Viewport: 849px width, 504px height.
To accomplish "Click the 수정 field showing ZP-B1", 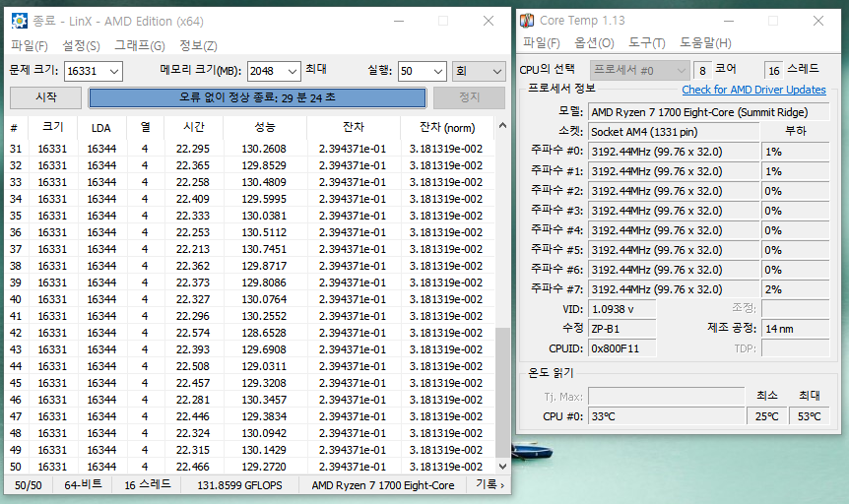I will [622, 329].
